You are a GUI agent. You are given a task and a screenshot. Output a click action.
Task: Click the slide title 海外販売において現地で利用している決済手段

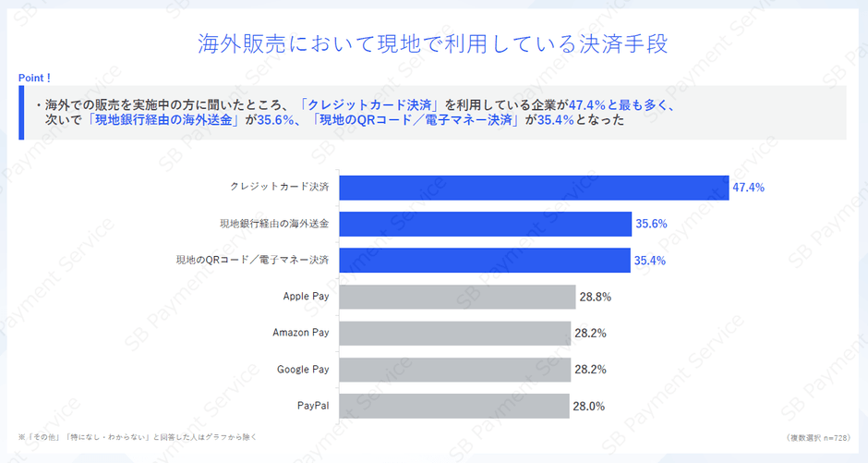pos(433,43)
